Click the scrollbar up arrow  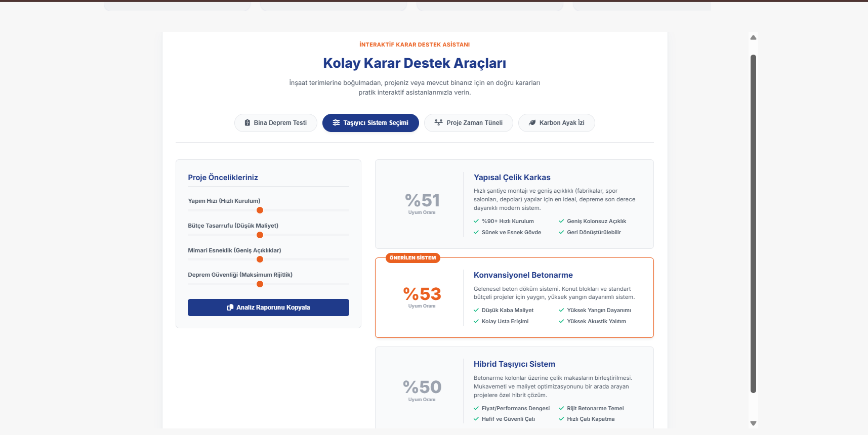click(x=753, y=37)
